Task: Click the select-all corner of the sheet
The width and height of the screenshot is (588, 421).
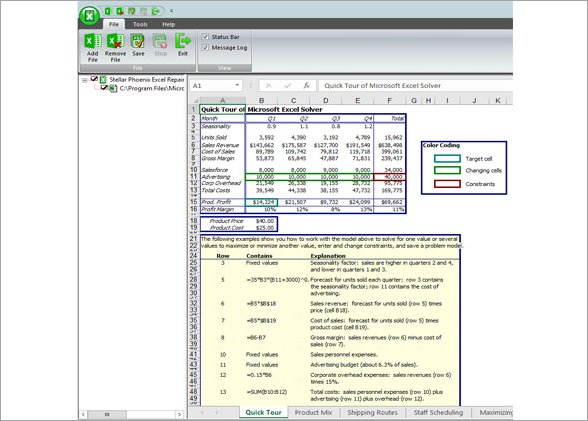Action: 195,100
